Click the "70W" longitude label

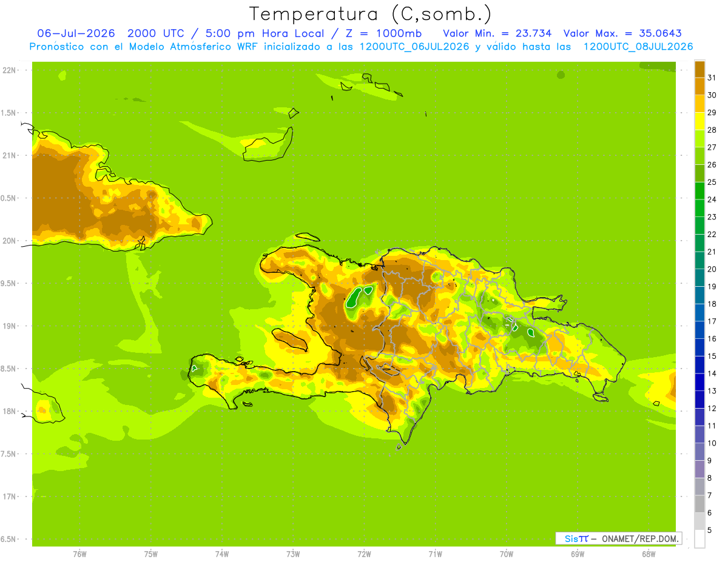click(x=507, y=554)
